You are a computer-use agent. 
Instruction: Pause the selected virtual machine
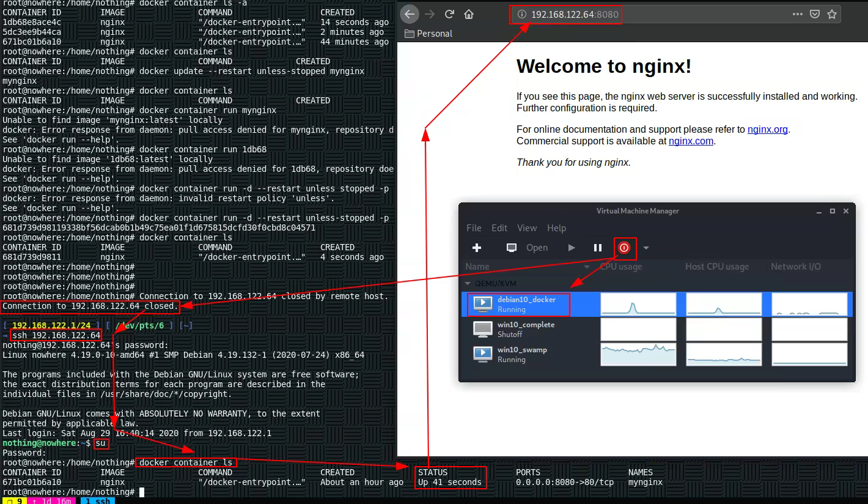pos(598,248)
